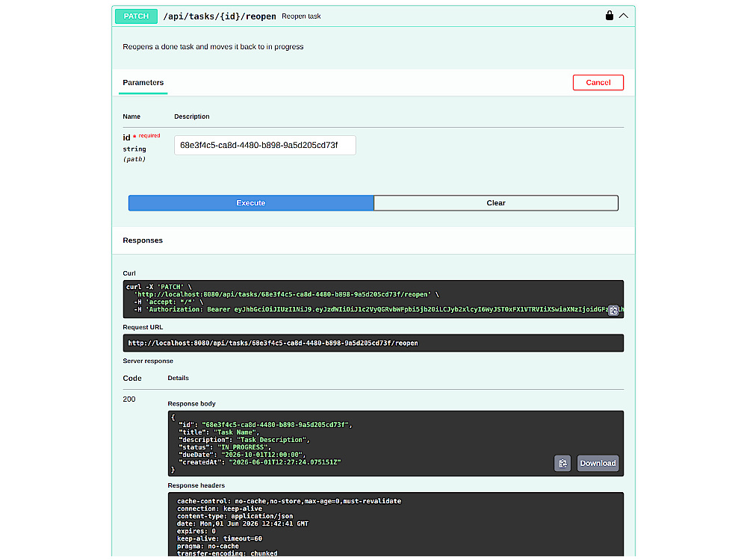Click the Request URL text box
The height and width of the screenshot is (560, 747).
pos(373,343)
